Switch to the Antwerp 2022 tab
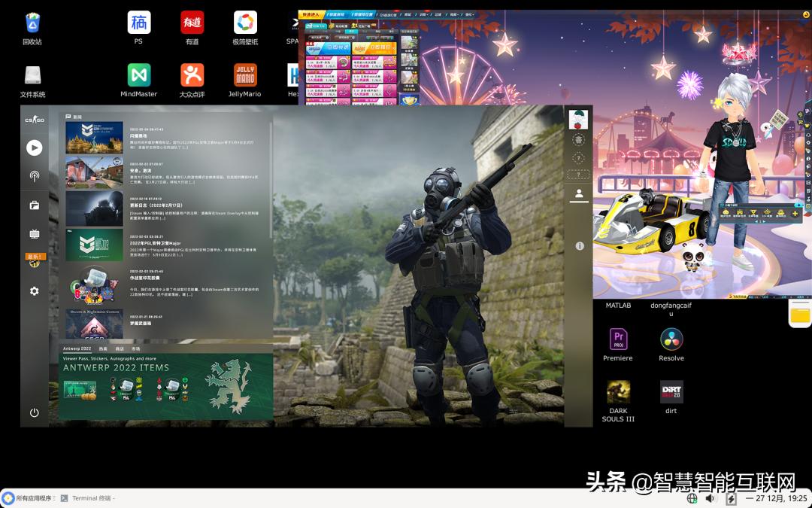The width and height of the screenshot is (812, 508). coord(77,349)
